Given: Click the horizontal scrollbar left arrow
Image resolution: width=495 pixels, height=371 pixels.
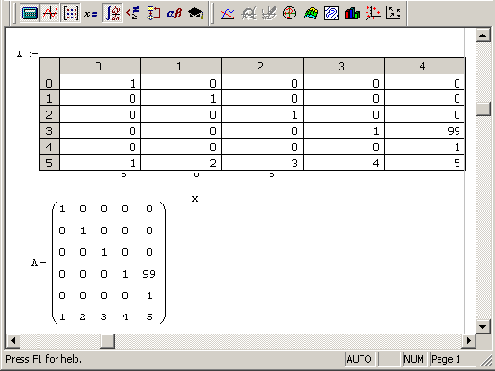Looking at the screenshot, I should 13,341.
